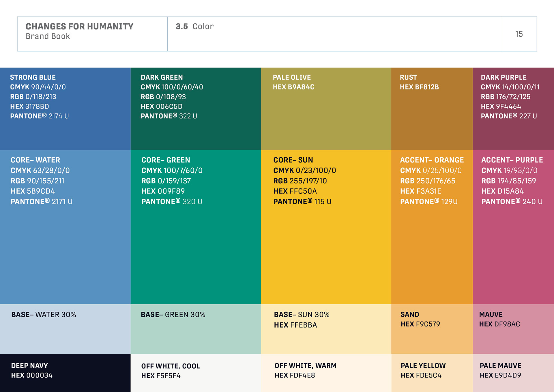Pick the Off White, Warm swatch

click(326, 373)
